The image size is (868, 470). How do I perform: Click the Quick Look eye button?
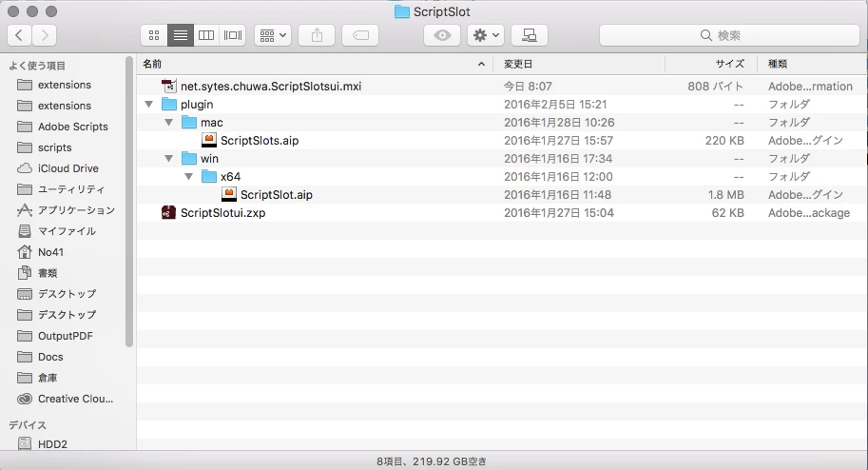click(442, 35)
